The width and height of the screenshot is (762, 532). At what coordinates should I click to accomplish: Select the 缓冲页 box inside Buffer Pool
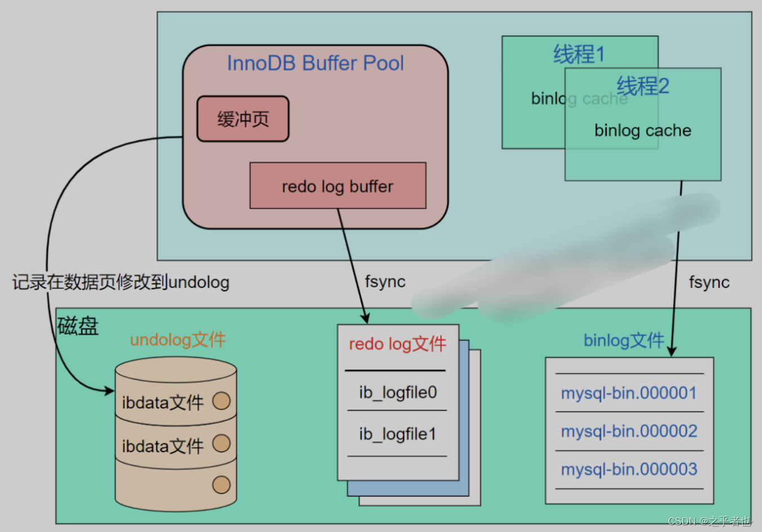243,118
